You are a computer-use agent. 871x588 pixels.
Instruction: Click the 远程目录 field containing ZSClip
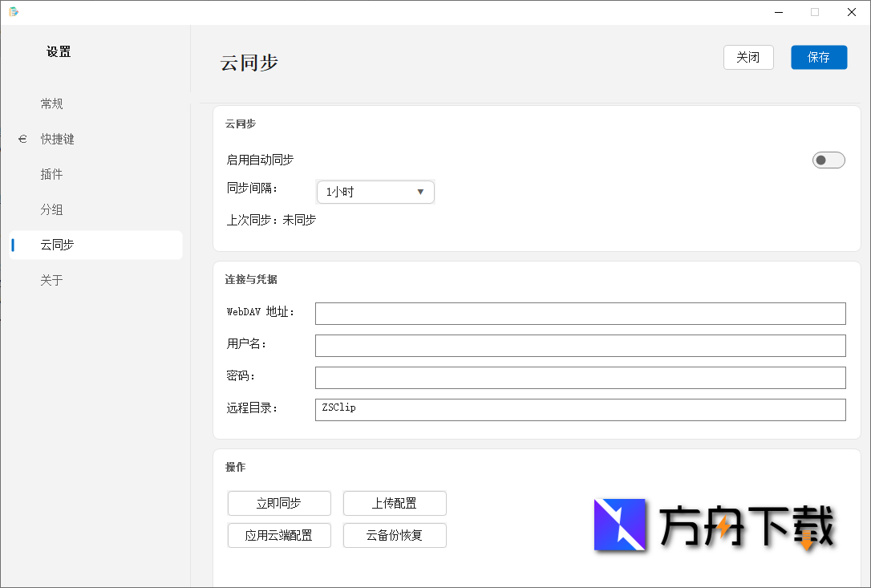[x=580, y=409]
